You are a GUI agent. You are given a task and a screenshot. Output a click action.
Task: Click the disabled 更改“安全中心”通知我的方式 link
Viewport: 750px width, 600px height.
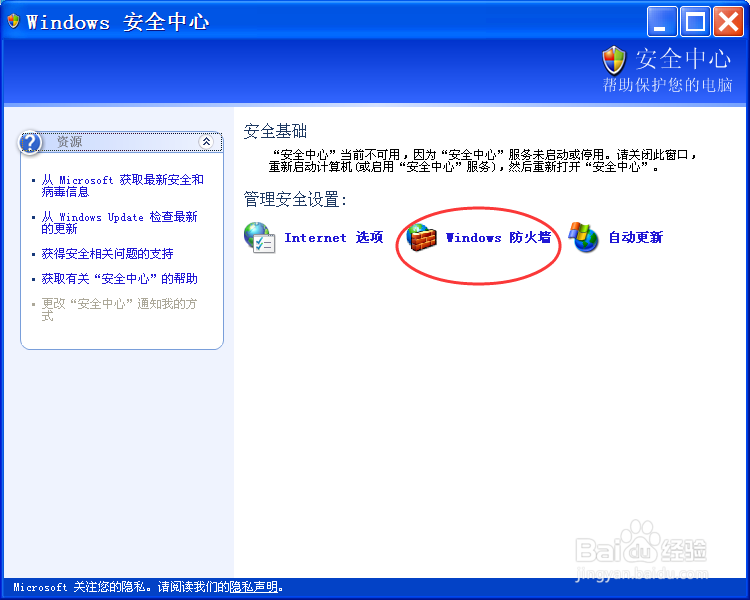(119, 310)
